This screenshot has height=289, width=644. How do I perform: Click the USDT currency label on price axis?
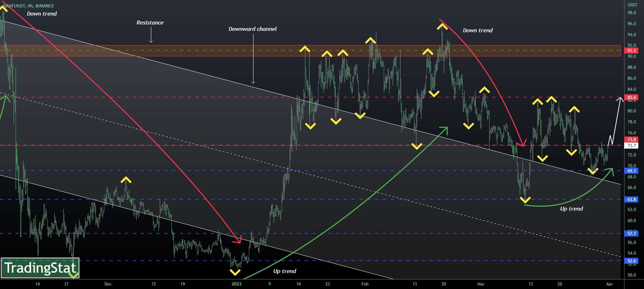click(x=632, y=5)
